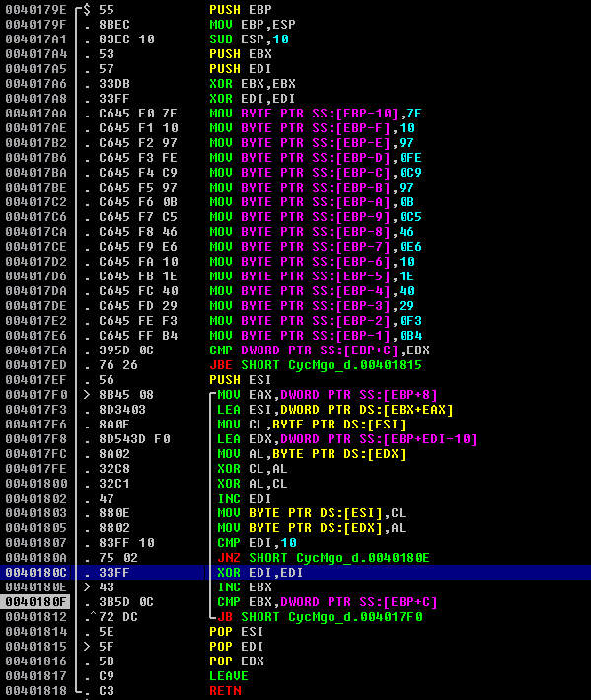Click MOV BYTE PTR SS:[EBP-C],0C9

tap(316, 173)
